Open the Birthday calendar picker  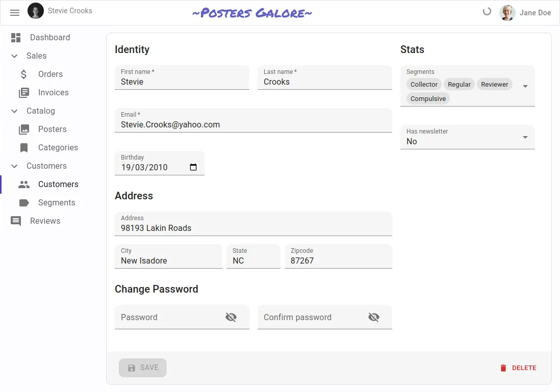click(x=193, y=167)
